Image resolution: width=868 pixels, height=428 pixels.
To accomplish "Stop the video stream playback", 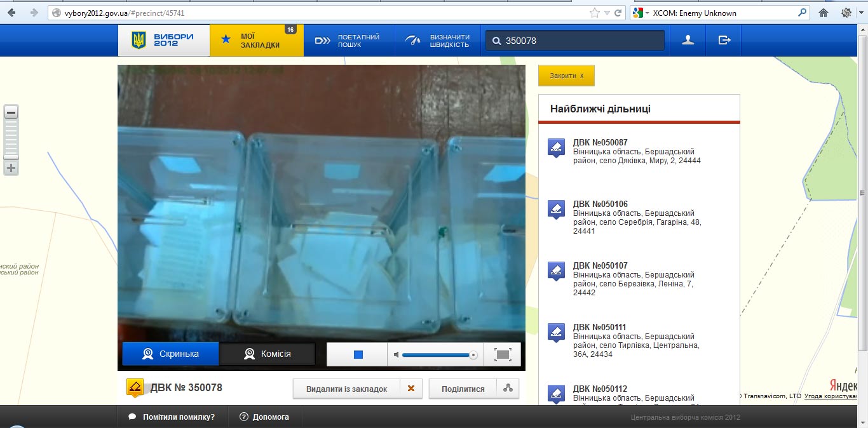I will tap(358, 354).
